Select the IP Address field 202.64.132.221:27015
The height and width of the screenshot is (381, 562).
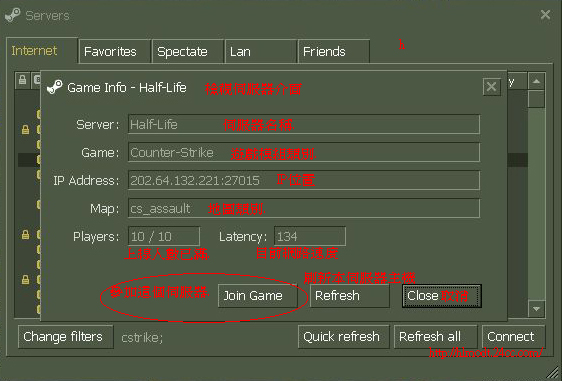point(304,180)
